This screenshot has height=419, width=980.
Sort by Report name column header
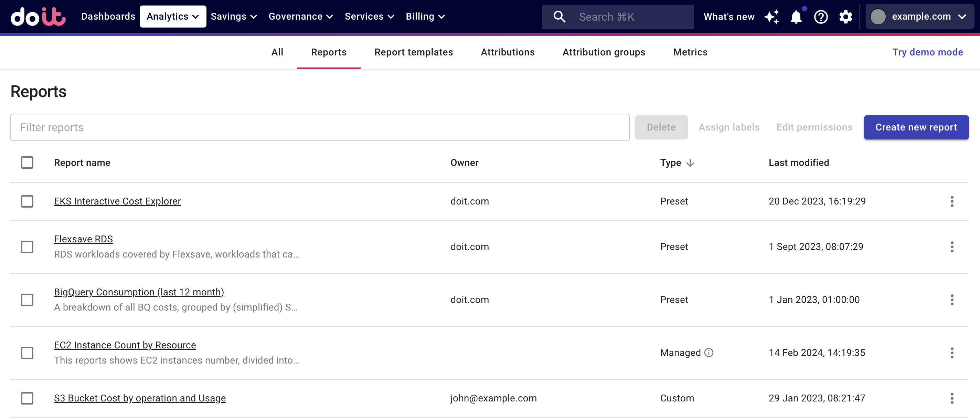tap(82, 163)
